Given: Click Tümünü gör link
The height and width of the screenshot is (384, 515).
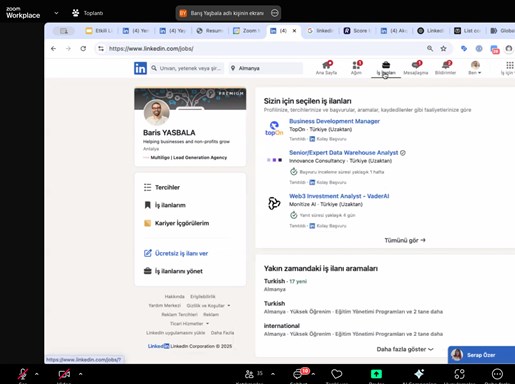Looking at the screenshot, I should [405, 240].
